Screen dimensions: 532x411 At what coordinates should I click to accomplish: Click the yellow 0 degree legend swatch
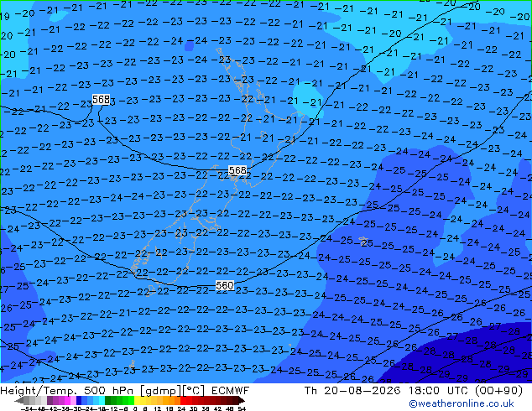(138, 400)
